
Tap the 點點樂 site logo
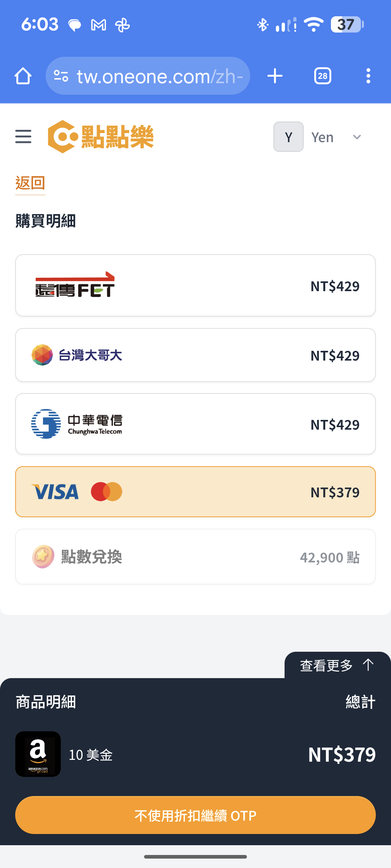pos(101,137)
